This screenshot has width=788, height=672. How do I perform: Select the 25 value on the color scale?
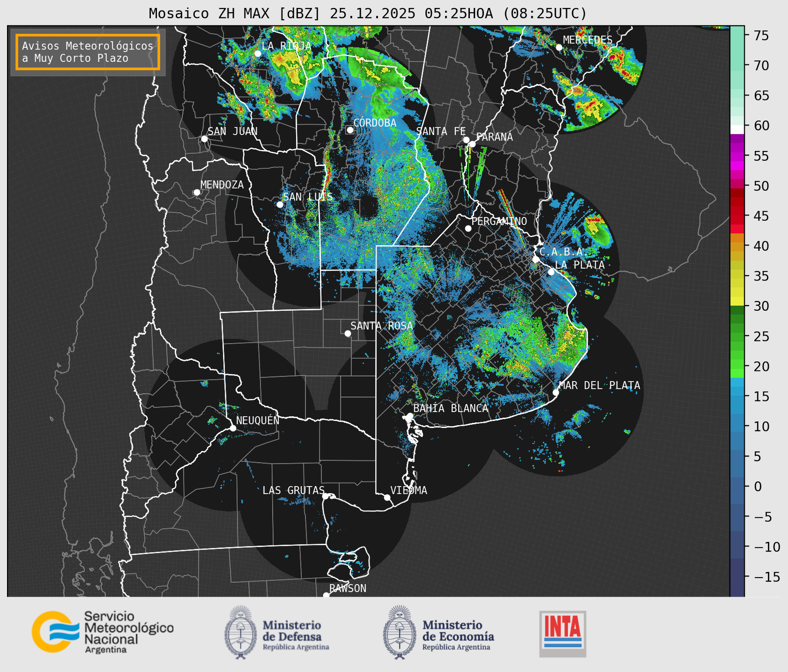[761, 336]
